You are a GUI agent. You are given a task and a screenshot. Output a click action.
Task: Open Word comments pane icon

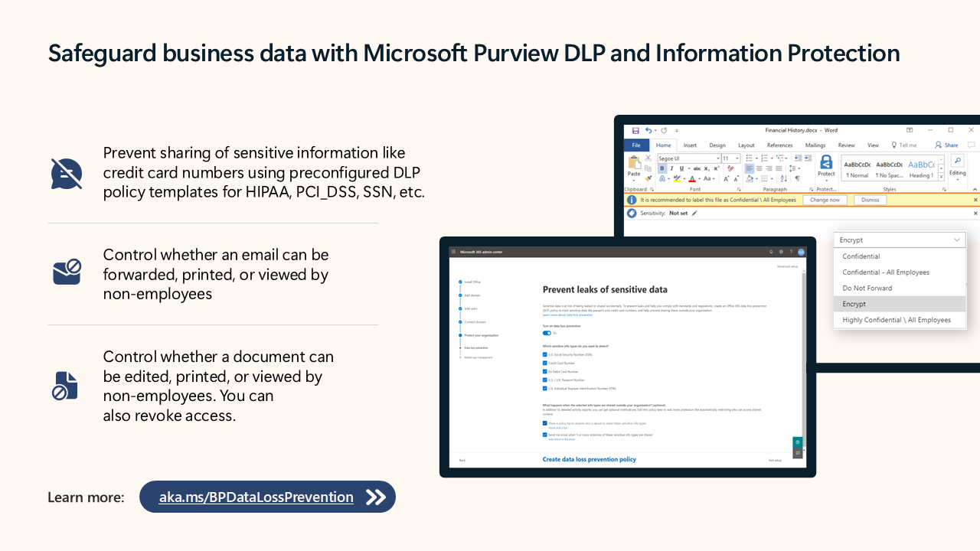[x=971, y=145]
